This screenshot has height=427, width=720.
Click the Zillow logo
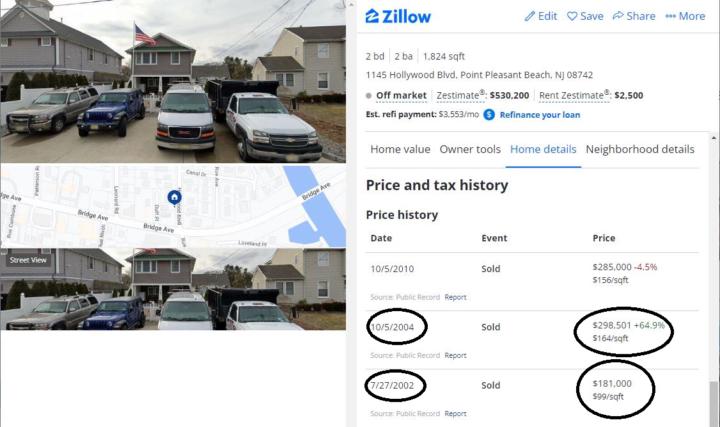tap(397, 16)
